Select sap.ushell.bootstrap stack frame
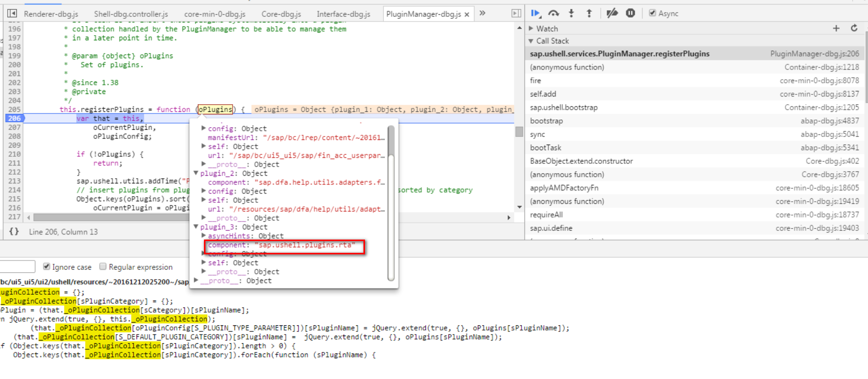 [694, 107]
